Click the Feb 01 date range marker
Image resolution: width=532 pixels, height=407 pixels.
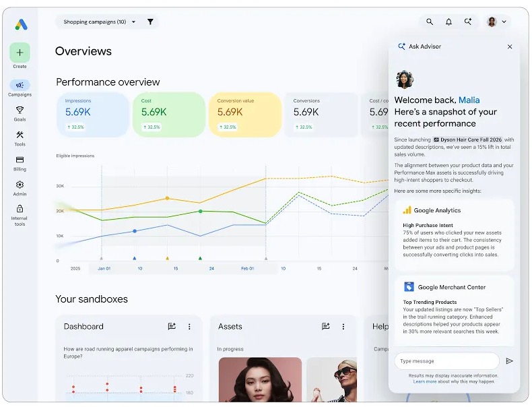point(247,268)
